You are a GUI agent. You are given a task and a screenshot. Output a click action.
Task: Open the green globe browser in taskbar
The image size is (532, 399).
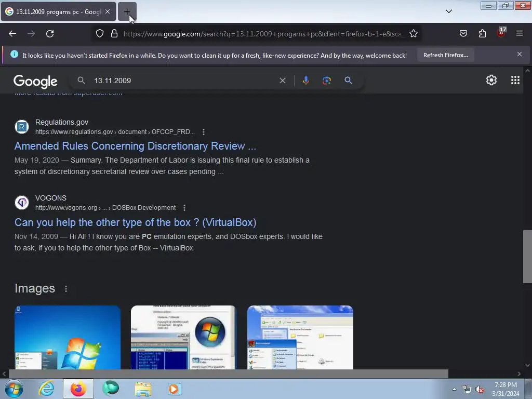coord(111,389)
